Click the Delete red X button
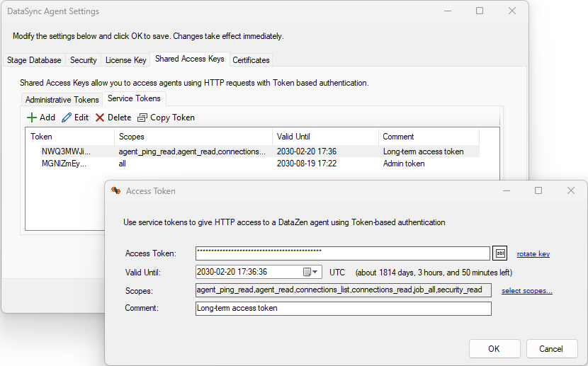588x366 pixels. tap(113, 118)
